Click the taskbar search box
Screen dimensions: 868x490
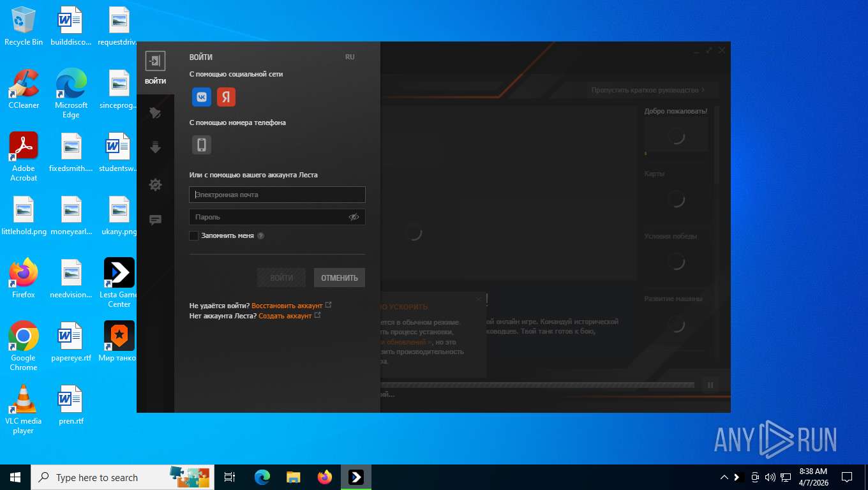pos(121,477)
